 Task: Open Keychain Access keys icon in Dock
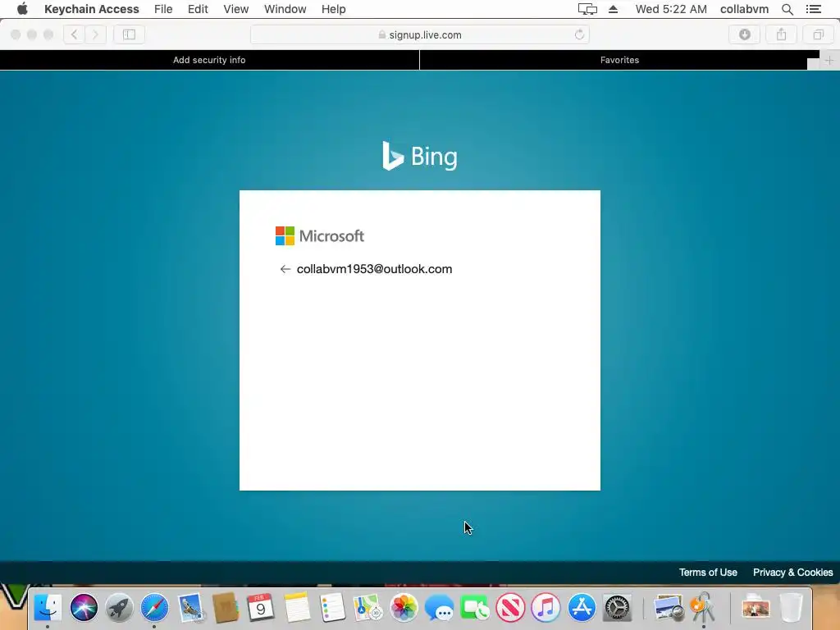[703, 608]
